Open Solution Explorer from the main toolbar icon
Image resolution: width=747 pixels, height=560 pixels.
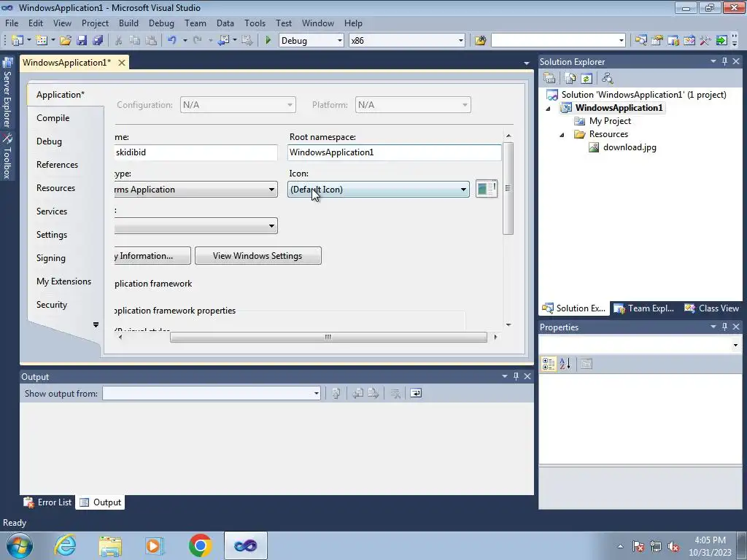click(641, 41)
